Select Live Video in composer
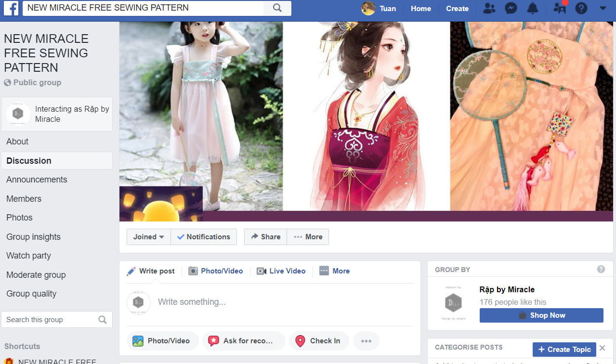The image size is (616, 364). pos(281,271)
